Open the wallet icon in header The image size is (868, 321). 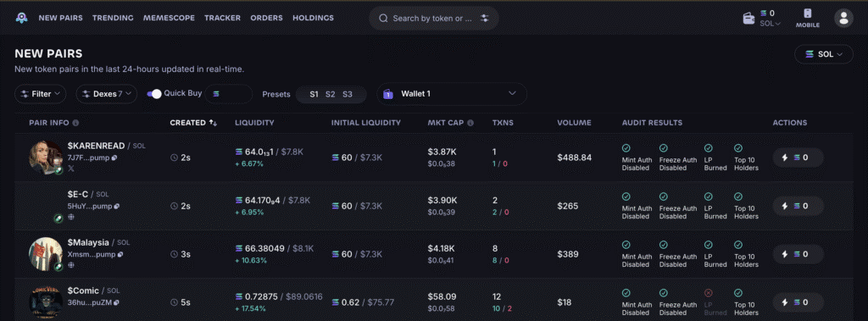point(749,19)
